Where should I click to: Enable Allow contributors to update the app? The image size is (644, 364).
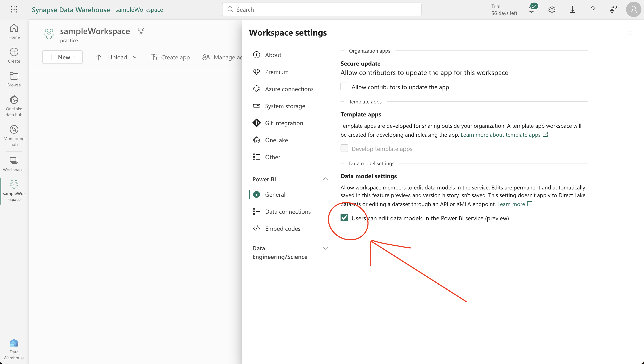pyautogui.click(x=344, y=86)
